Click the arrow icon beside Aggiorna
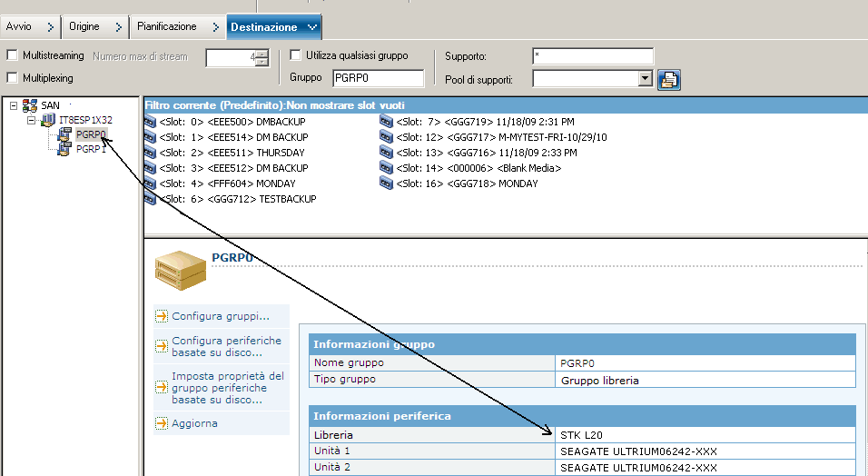 (x=161, y=423)
